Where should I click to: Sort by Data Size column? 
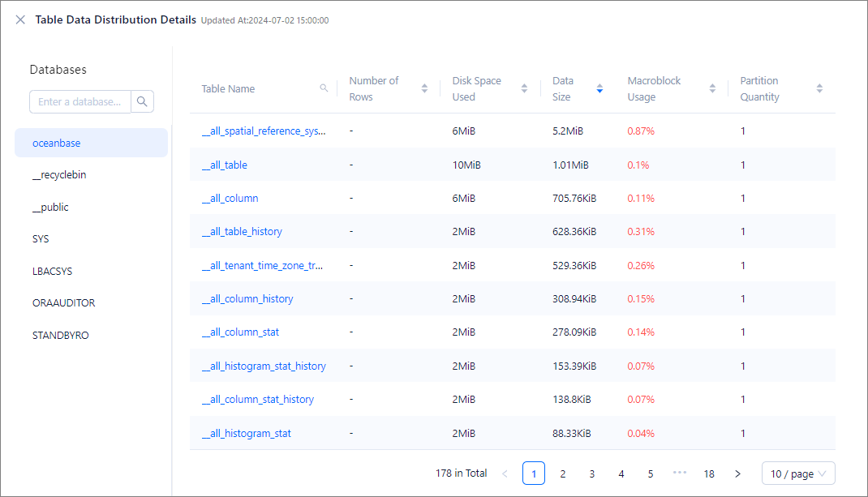point(599,88)
